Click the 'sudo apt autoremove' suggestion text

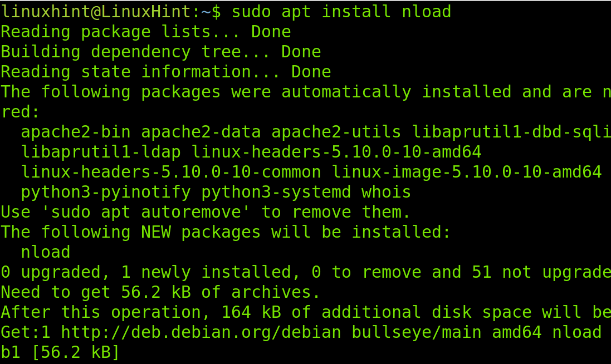click(x=146, y=213)
